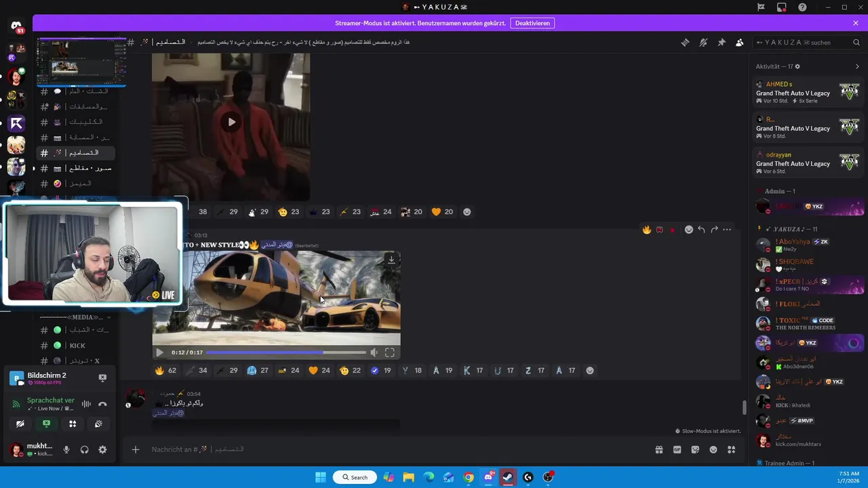The height and width of the screenshot is (488, 868).
Task: Toggle the Y letter reaction with count 18
Action: point(411,371)
